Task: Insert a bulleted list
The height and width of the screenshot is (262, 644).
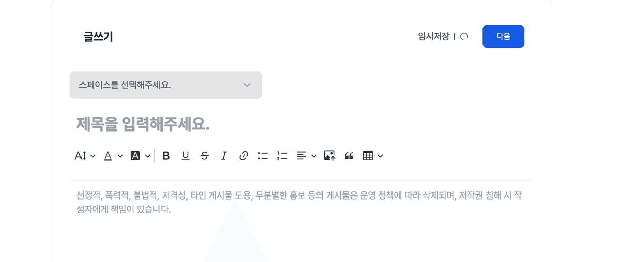Action: [x=263, y=156]
